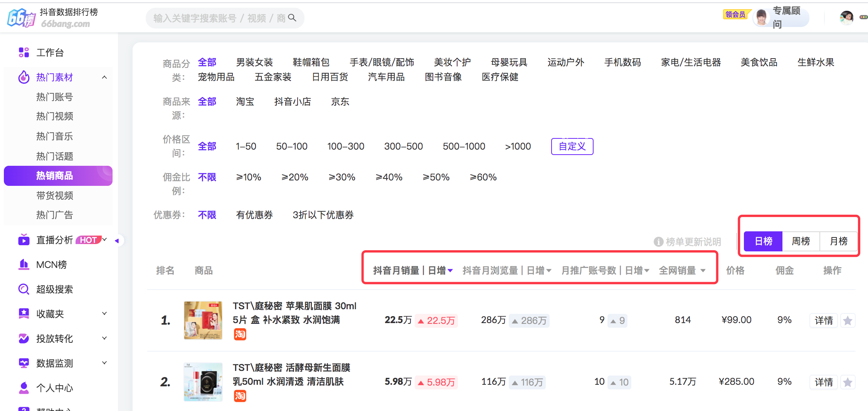Open 热门账号 in the sidebar
Image resolution: width=868 pixels, height=411 pixels.
pyautogui.click(x=55, y=97)
